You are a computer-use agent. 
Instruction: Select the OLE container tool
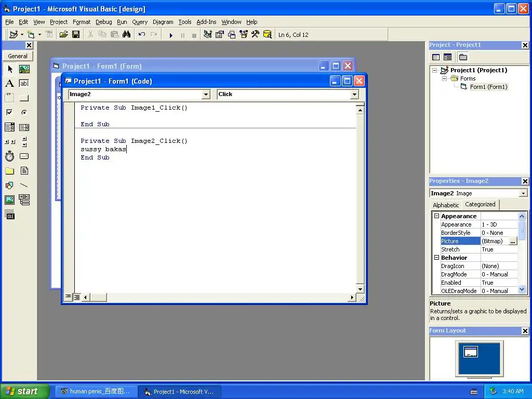[x=10, y=215]
